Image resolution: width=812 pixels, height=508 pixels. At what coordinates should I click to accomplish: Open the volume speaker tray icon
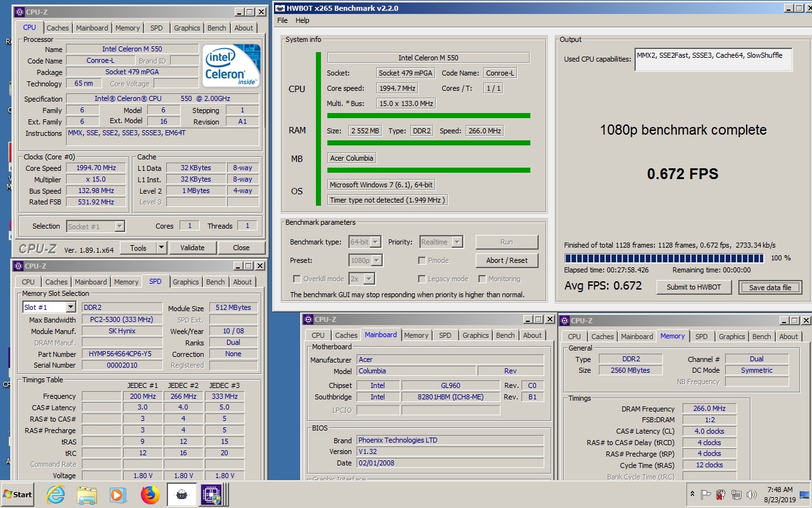tap(752, 494)
